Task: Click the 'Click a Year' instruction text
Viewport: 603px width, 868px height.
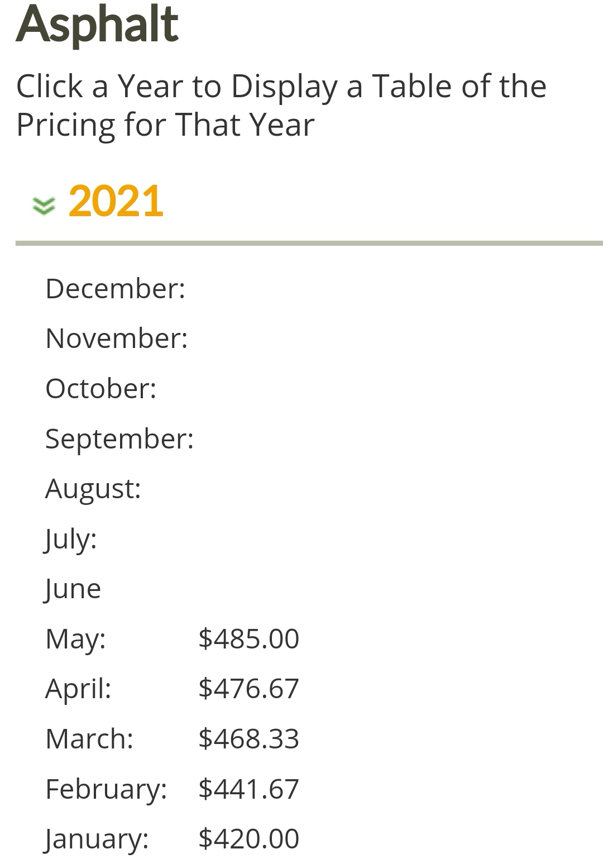Action: coord(281,105)
